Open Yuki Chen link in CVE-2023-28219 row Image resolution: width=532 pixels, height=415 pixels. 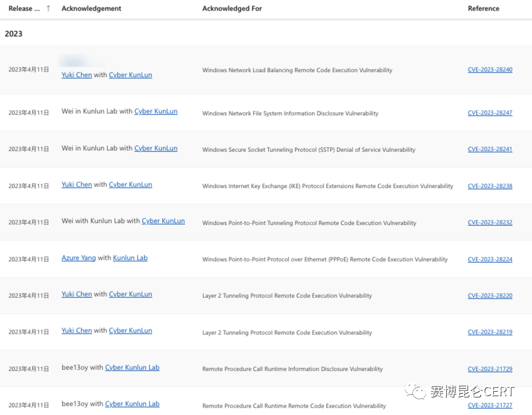(x=76, y=330)
